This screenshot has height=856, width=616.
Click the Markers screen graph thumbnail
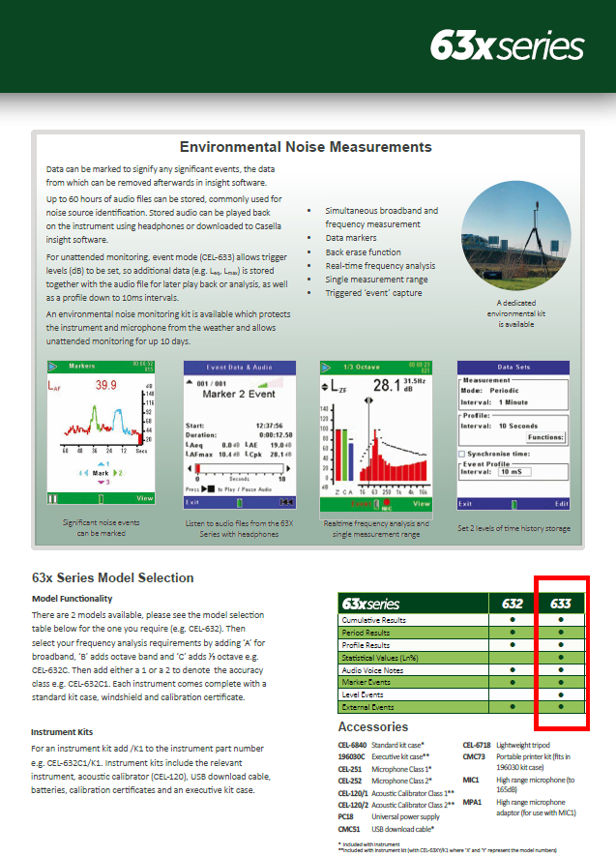click(x=102, y=432)
